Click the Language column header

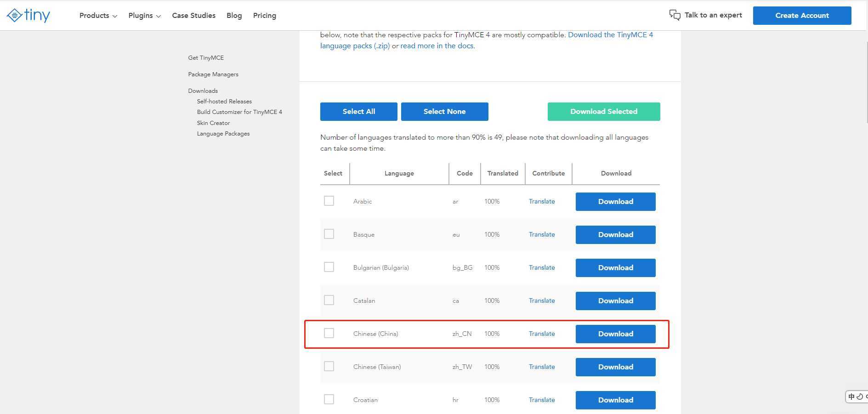tap(399, 173)
